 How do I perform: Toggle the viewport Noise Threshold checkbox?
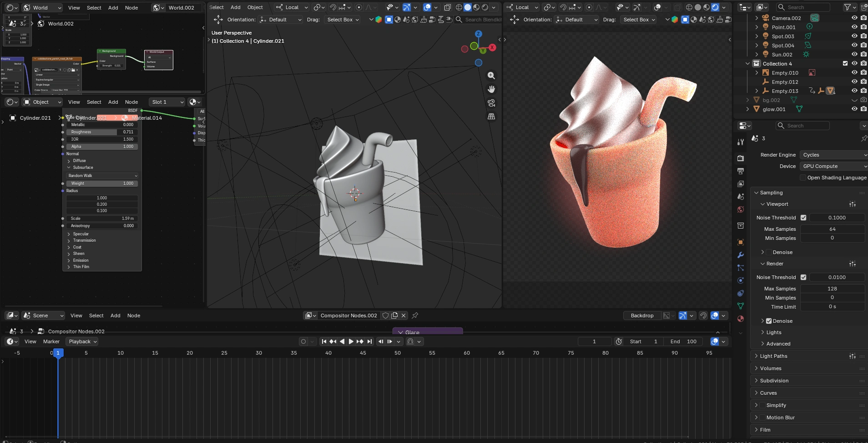pos(803,218)
